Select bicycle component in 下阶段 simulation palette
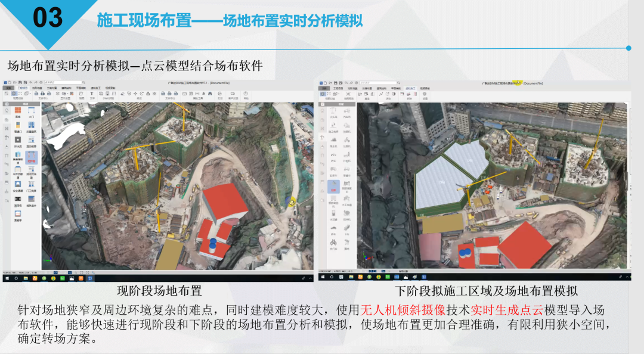 [333, 244]
